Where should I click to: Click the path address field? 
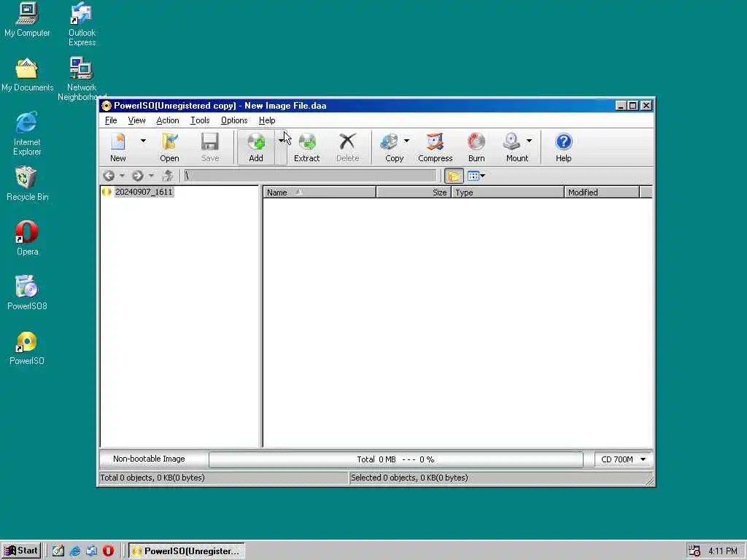click(x=310, y=176)
